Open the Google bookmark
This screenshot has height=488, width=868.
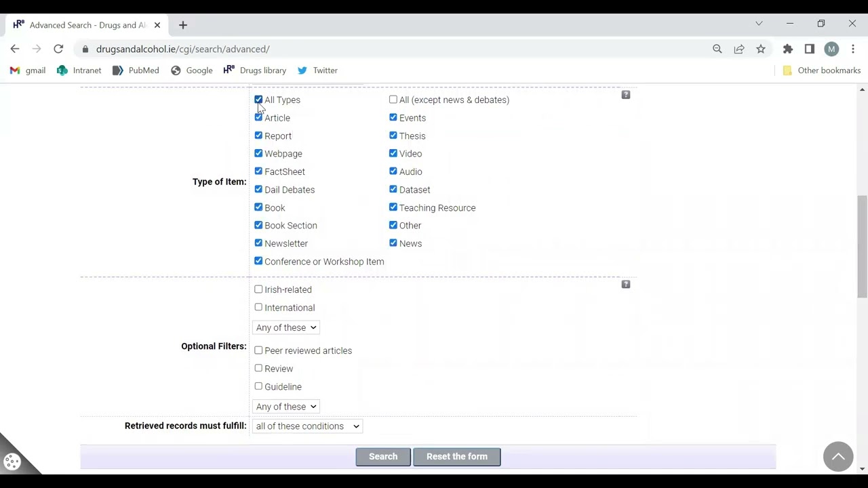192,70
